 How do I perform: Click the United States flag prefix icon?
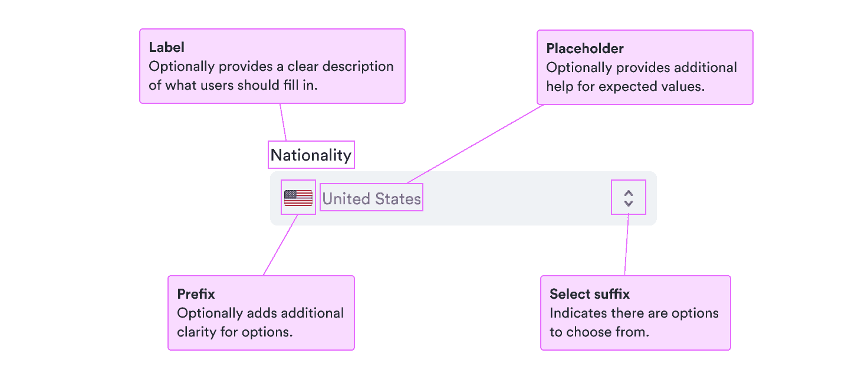(x=298, y=198)
